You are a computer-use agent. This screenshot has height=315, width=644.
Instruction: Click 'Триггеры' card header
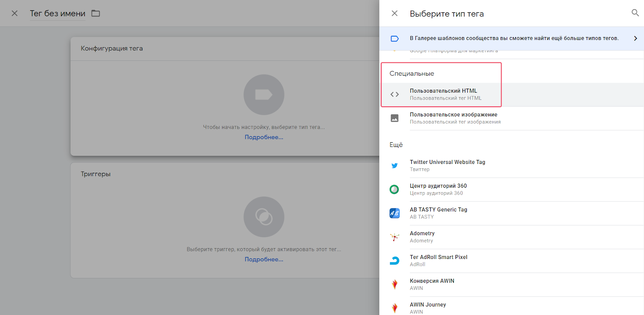pyautogui.click(x=96, y=174)
